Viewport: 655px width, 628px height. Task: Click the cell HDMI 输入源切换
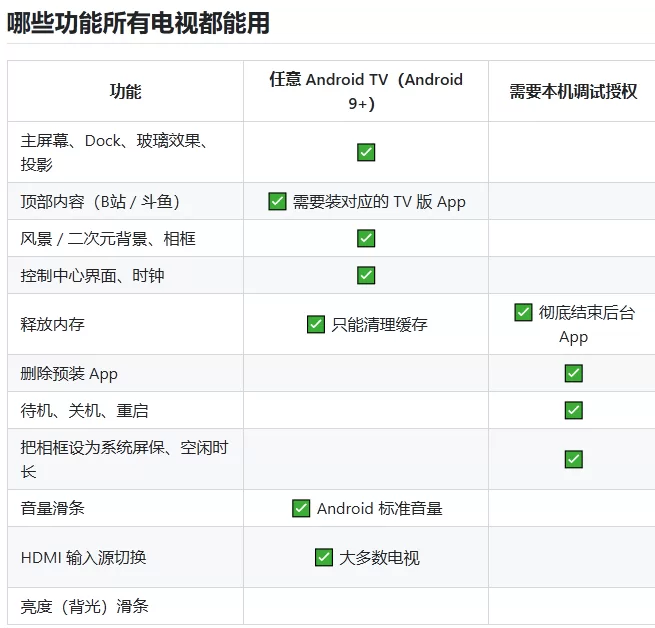pyautogui.click(x=125, y=557)
